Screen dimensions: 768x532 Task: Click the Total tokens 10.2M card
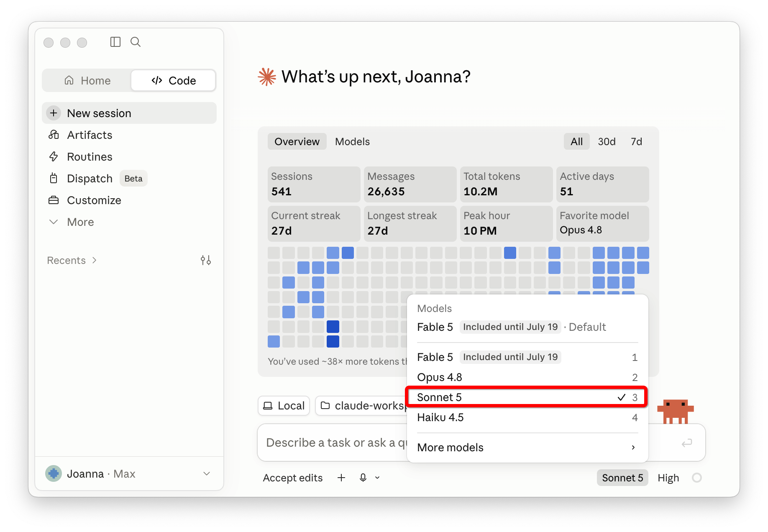[506, 184]
